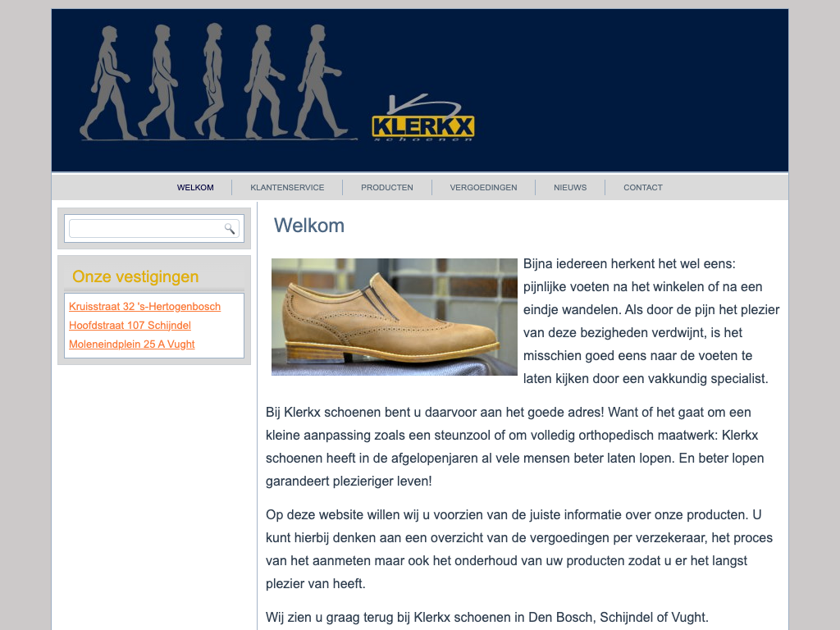Click the Wij zien u graag terug sentence
The width and height of the screenshot is (840, 630).
coord(486,617)
